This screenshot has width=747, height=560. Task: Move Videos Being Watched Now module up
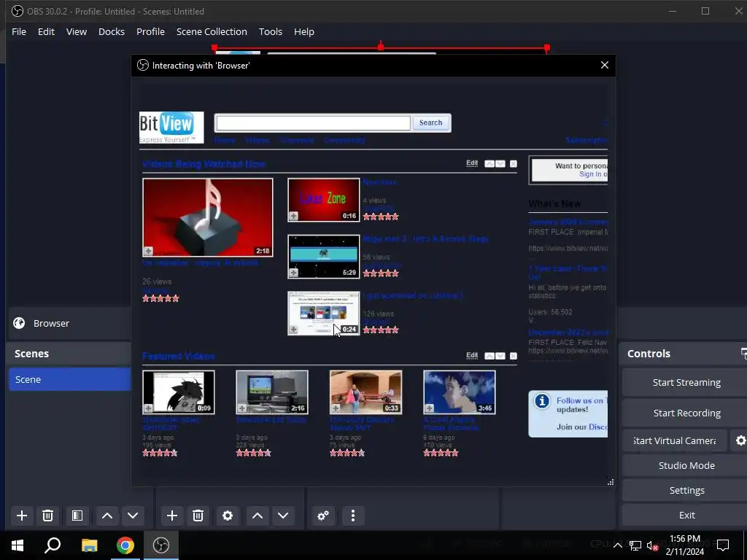489,164
